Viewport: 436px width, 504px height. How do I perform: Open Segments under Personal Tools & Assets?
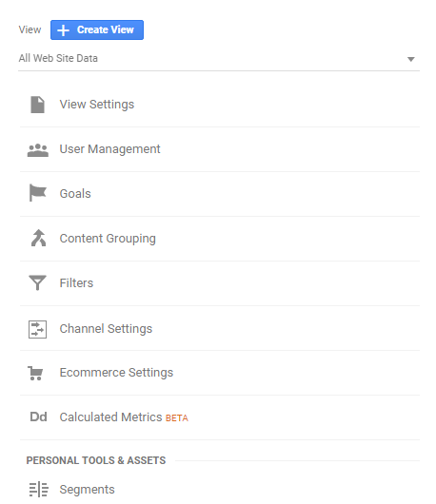click(88, 490)
